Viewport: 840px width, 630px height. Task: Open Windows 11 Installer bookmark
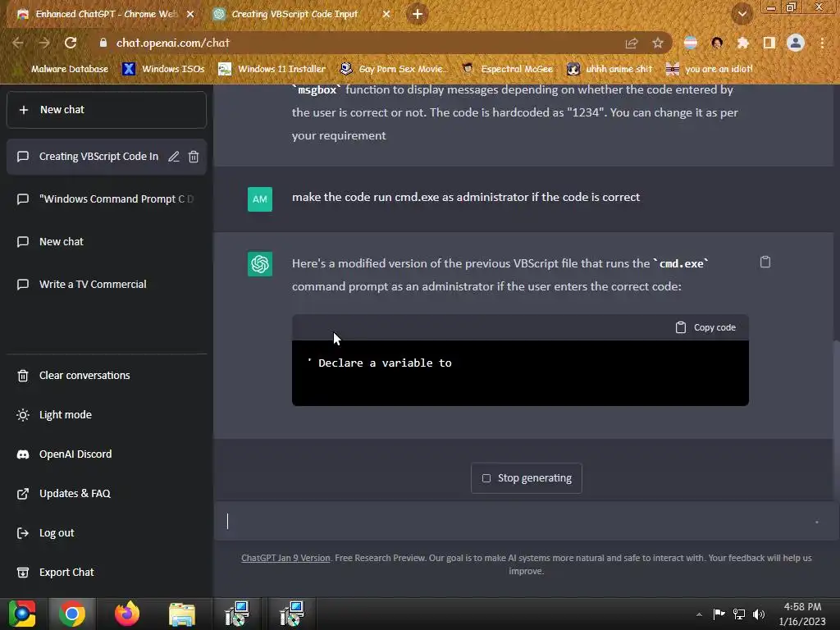click(x=272, y=69)
